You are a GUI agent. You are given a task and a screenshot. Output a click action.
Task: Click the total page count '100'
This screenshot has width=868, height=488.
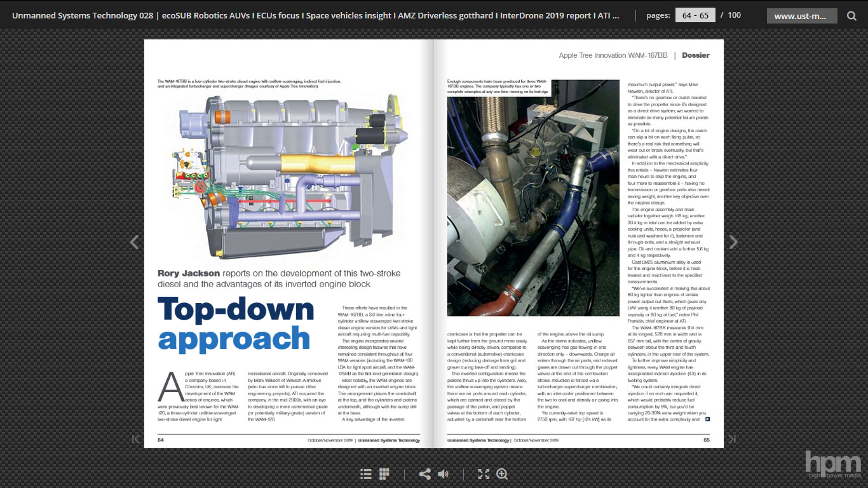735,15
